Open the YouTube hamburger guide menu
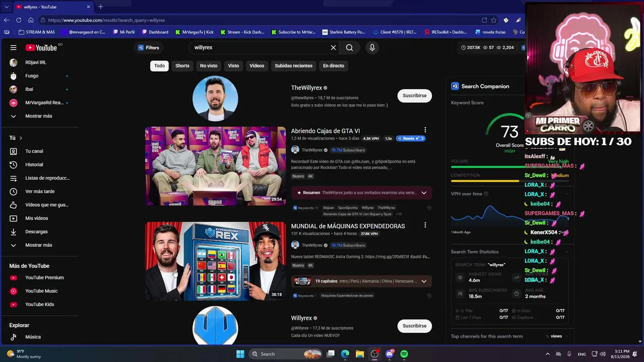Image resolution: width=644 pixels, height=362 pixels. coord(14,48)
